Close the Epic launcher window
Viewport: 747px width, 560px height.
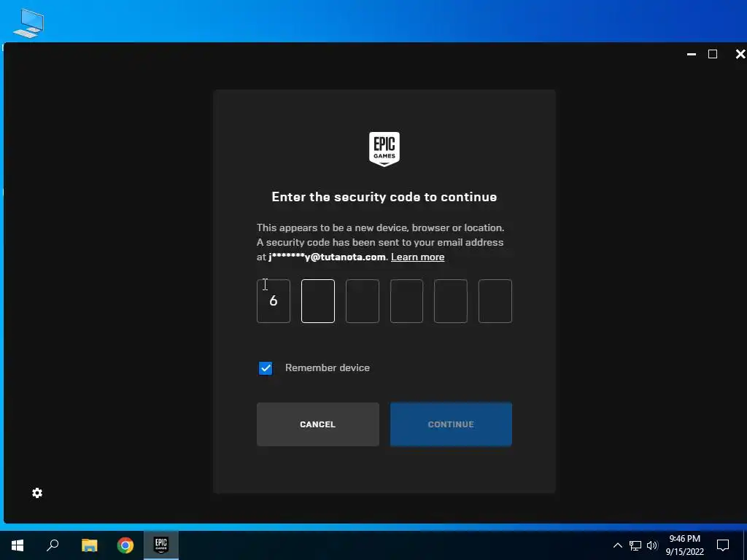point(740,54)
